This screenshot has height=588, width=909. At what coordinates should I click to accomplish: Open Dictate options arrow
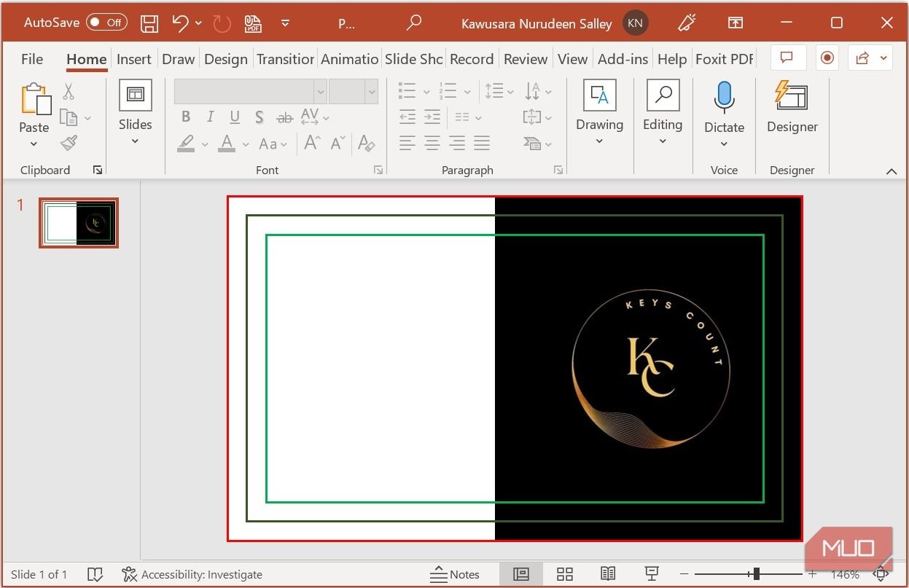click(x=724, y=144)
